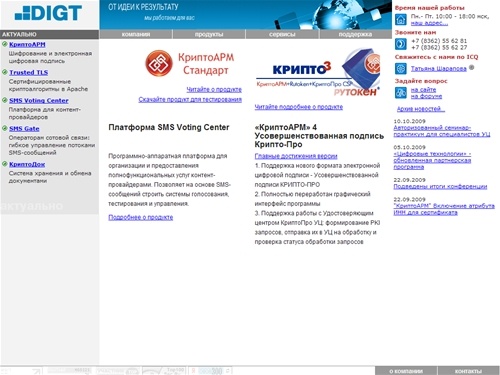Open the сервисы menu
The width and height of the screenshot is (500, 375).
point(282,34)
